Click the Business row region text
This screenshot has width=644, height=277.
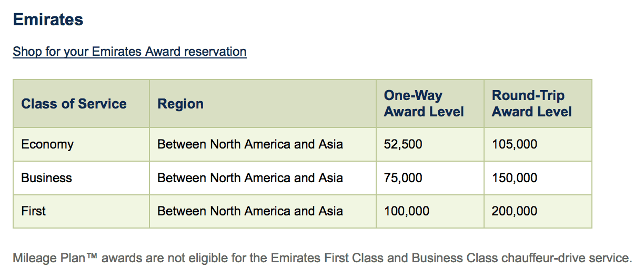pos(250,178)
